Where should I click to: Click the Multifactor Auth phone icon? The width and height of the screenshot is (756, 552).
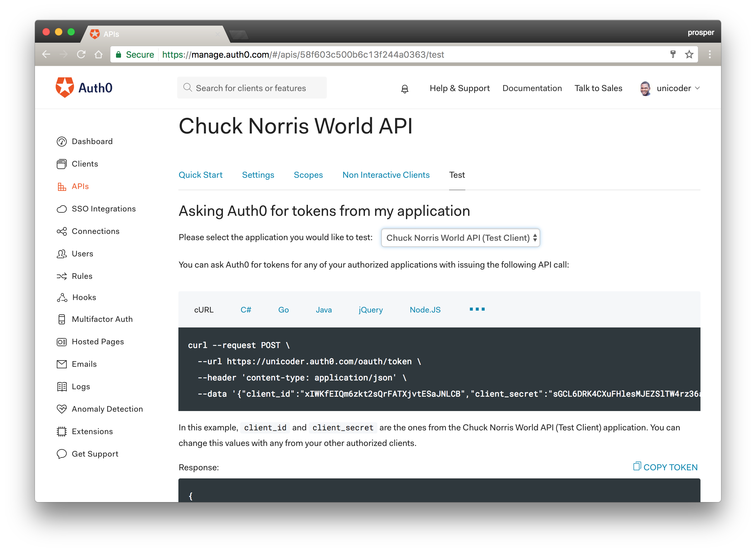(x=61, y=319)
